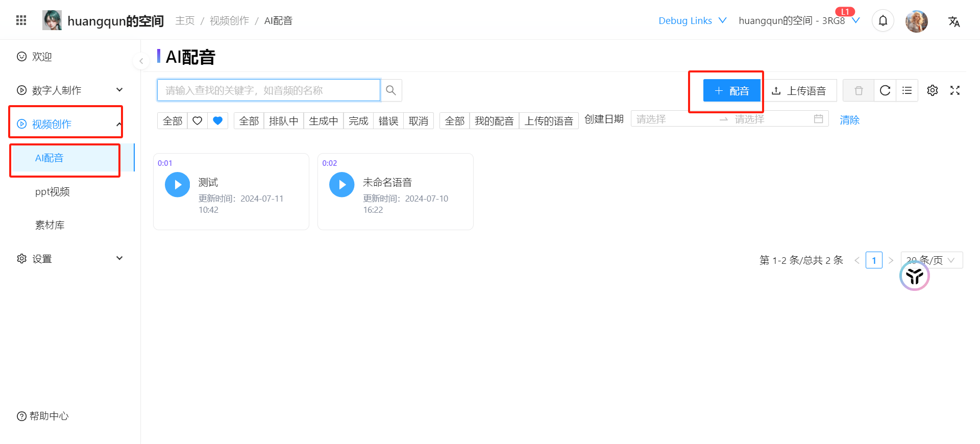Enter fullscreen with the expand icon

pyautogui.click(x=955, y=90)
